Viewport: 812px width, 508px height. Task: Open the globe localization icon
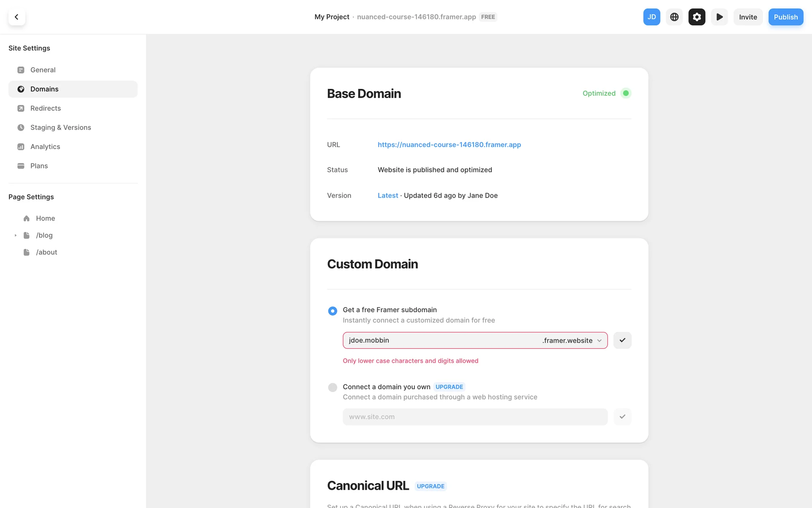(x=674, y=17)
